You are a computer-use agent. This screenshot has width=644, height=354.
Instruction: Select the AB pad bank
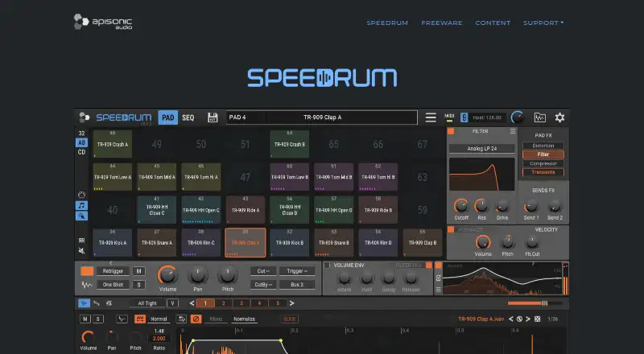(81, 142)
